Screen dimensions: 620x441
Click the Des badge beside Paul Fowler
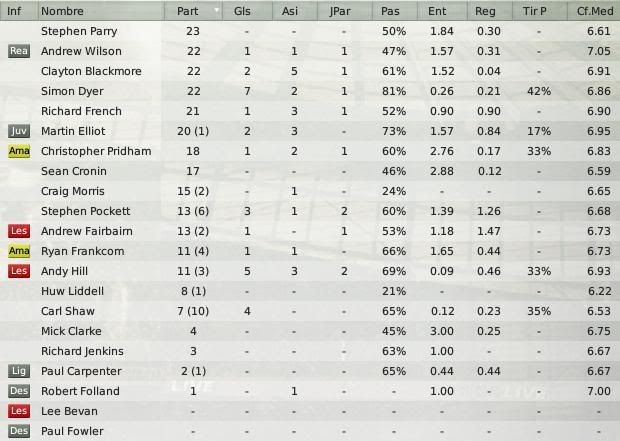(x=19, y=431)
